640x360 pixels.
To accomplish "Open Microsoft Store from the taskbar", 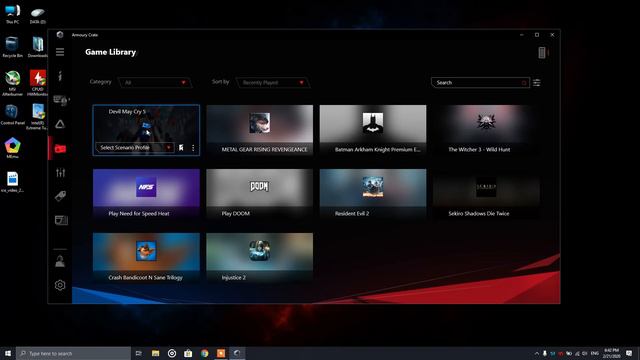I will pyautogui.click(x=188, y=353).
